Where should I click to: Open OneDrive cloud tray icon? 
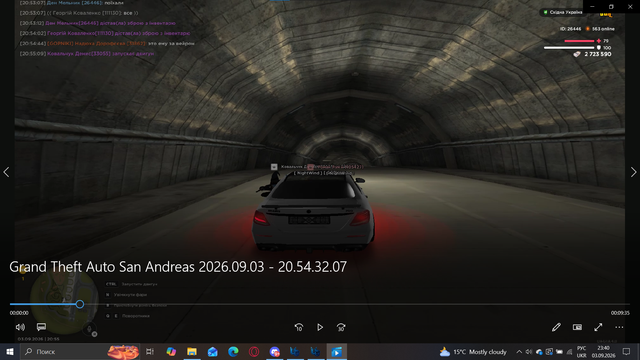(x=539, y=351)
